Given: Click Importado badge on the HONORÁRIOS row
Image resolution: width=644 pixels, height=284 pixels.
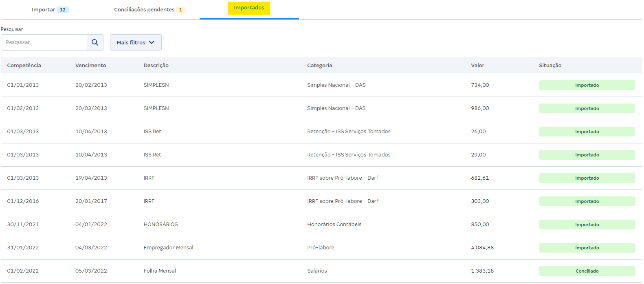Looking at the screenshot, I should tap(587, 225).
